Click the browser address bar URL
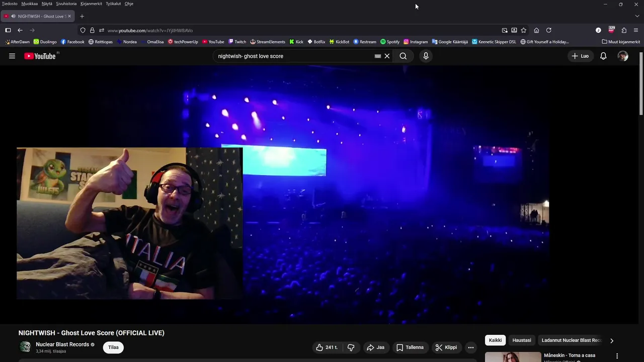The width and height of the screenshot is (644, 362). coord(150,30)
